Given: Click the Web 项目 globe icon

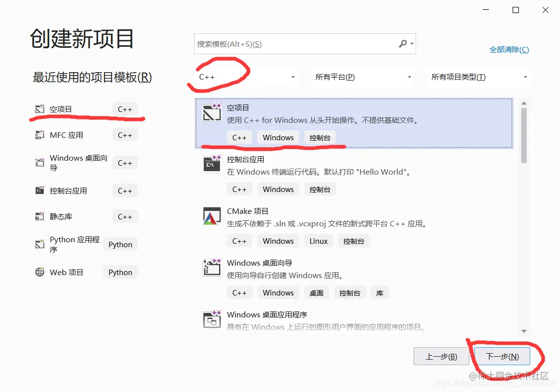Looking at the screenshot, I should pyautogui.click(x=39, y=272).
